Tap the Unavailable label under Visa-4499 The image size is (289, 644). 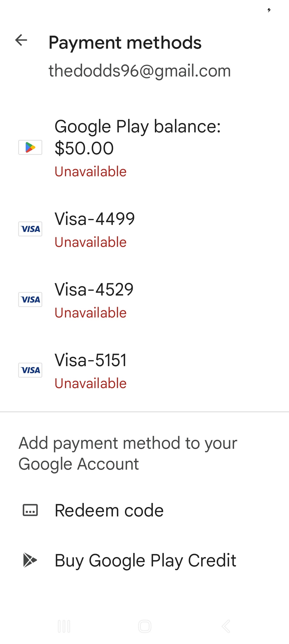point(90,242)
